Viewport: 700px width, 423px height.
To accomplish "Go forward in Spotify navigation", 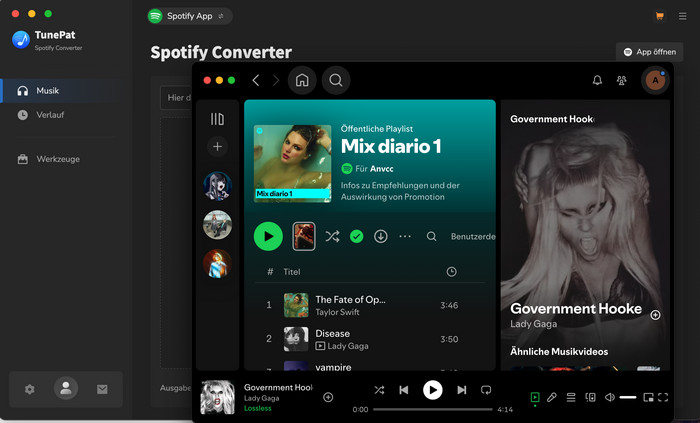I will point(276,80).
